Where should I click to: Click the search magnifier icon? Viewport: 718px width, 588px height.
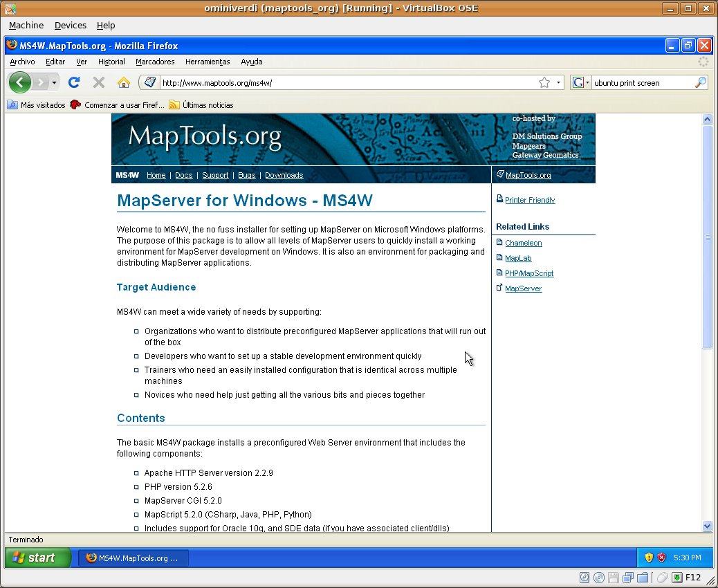pos(701,82)
